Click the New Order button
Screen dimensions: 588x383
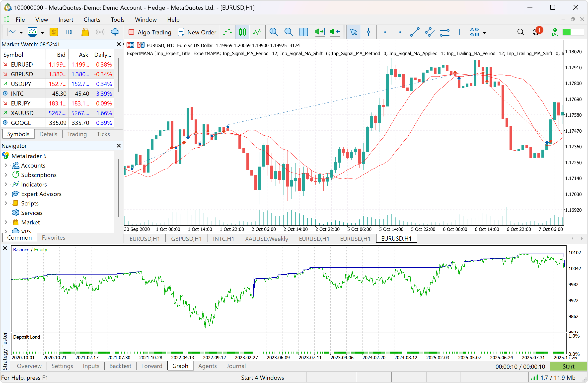click(197, 32)
